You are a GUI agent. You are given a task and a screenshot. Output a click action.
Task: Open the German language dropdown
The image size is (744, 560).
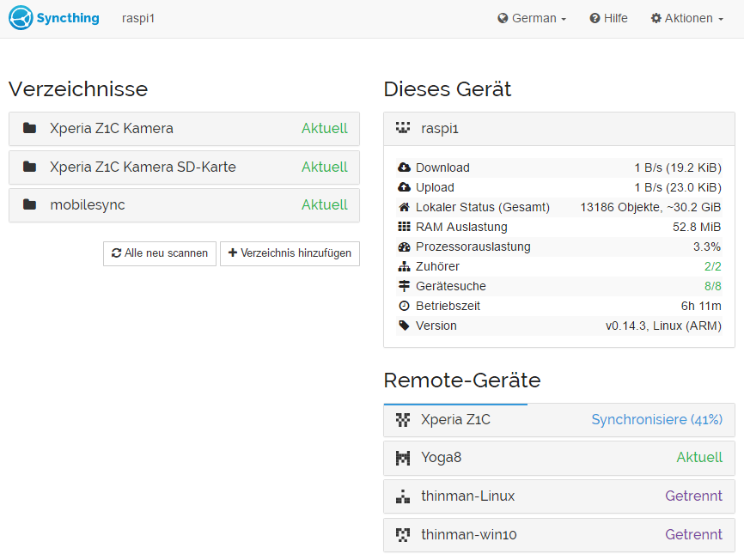(532, 18)
